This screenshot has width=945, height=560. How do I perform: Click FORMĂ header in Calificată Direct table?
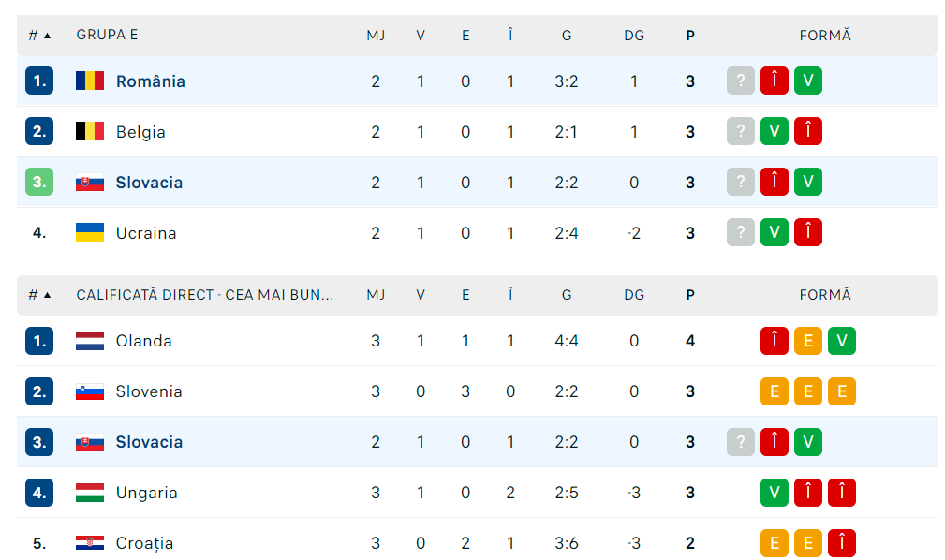[x=825, y=295]
